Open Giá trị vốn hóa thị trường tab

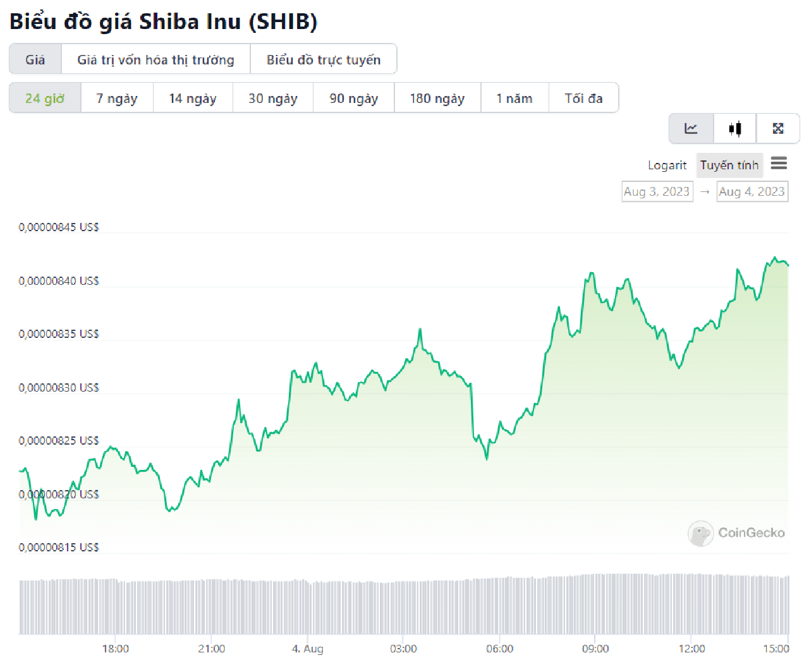point(155,59)
